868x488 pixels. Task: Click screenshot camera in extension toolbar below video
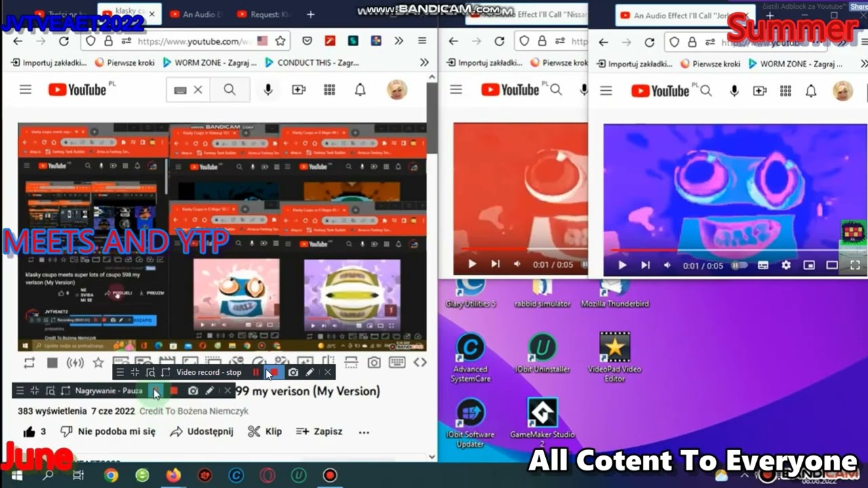coord(374,363)
